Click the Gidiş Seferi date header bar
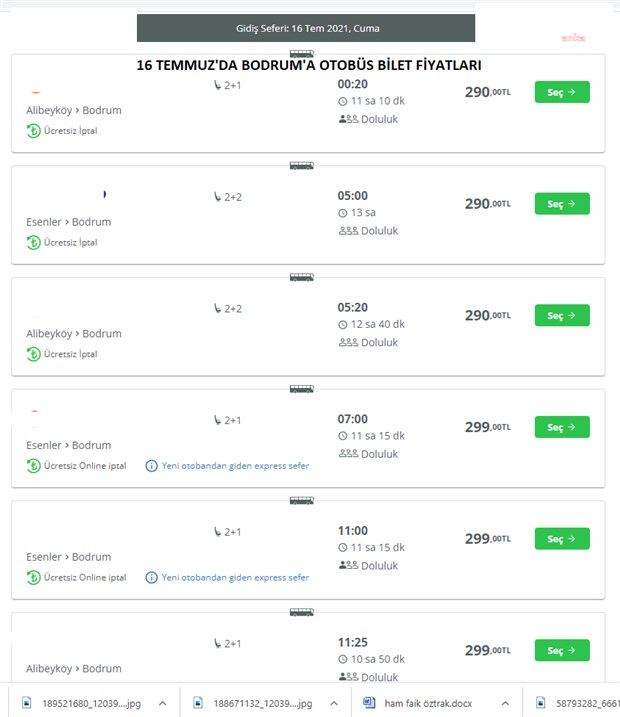Screen dimensions: 620x717 click(x=306, y=28)
